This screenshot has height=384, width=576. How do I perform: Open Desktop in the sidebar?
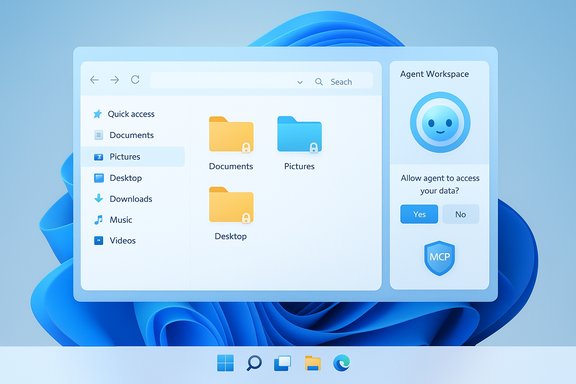pos(126,178)
